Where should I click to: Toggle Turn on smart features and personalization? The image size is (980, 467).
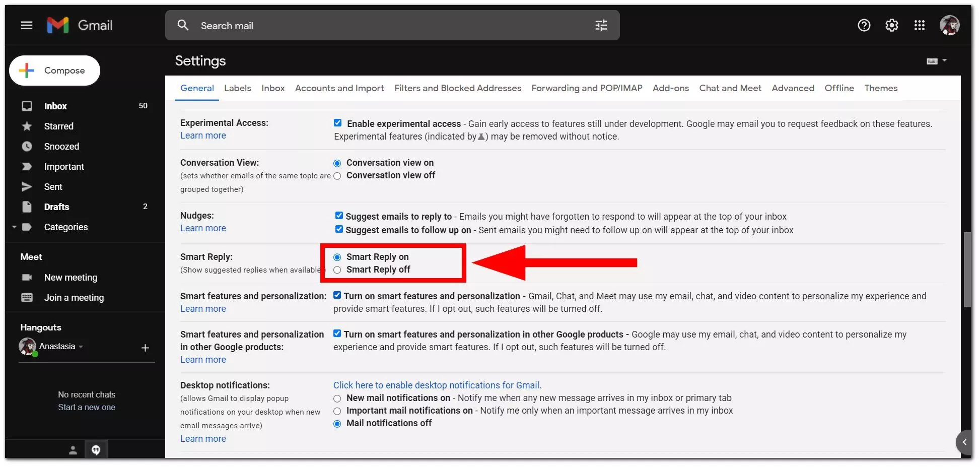tap(337, 295)
